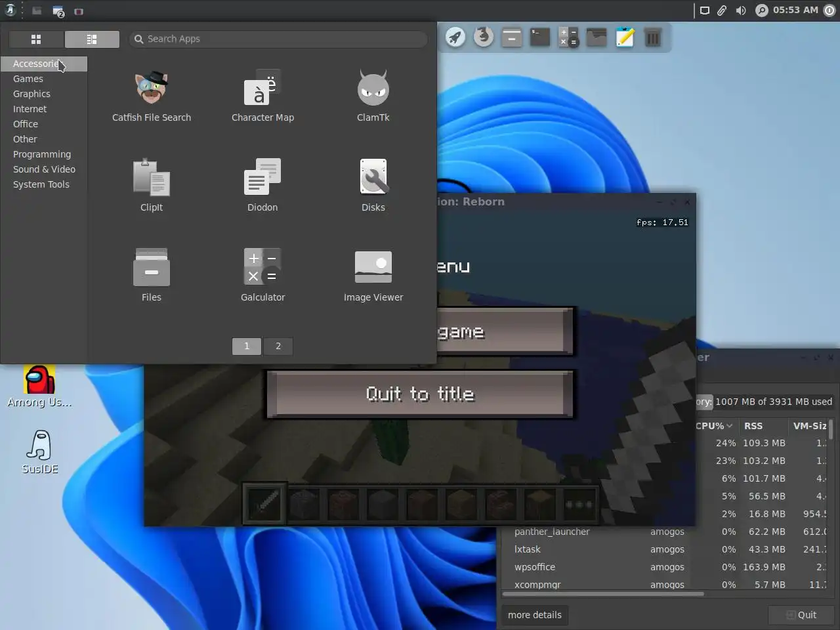Open the Disks utility

coord(373,186)
